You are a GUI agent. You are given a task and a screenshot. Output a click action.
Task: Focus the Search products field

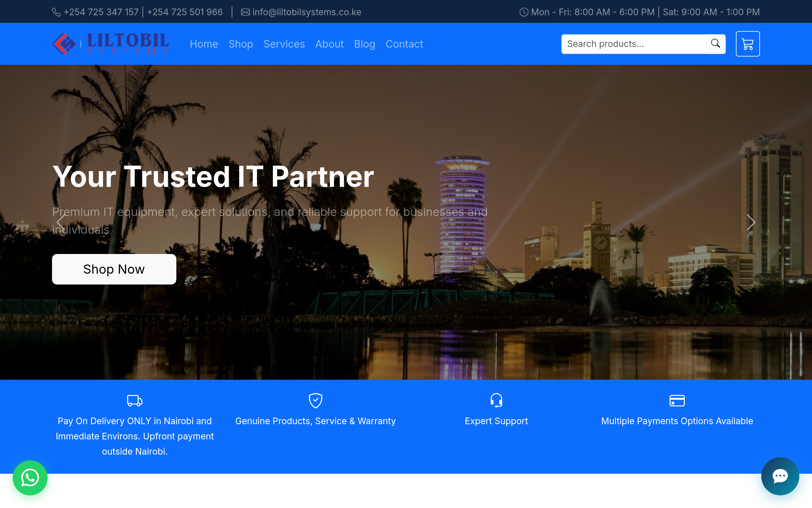coord(633,44)
